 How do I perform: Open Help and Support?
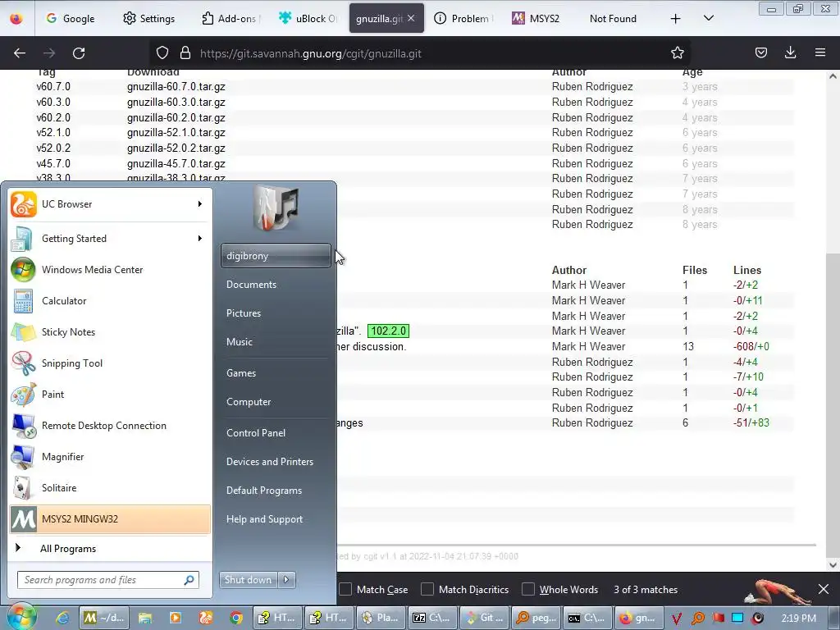(276, 519)
